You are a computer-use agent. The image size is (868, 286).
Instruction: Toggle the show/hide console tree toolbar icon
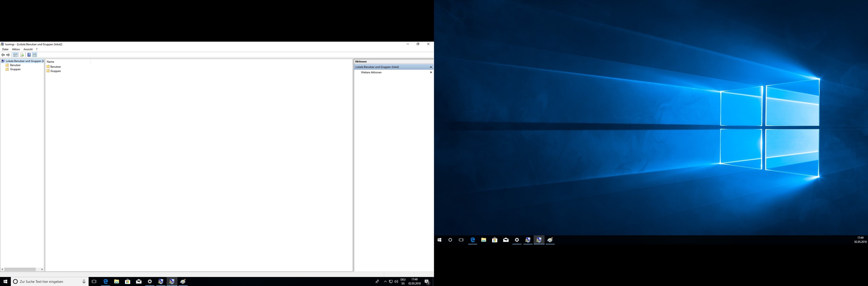pos(15,55)
